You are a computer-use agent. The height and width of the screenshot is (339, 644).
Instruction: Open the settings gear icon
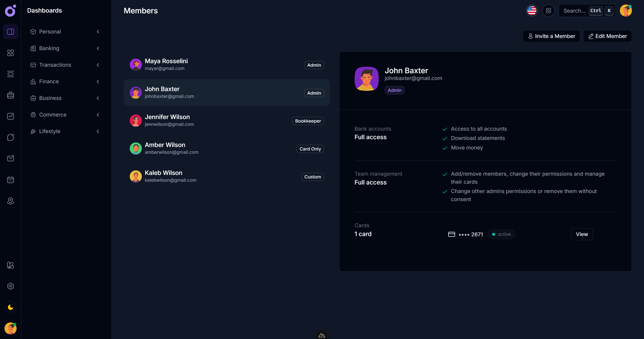(x=10, y=286)
